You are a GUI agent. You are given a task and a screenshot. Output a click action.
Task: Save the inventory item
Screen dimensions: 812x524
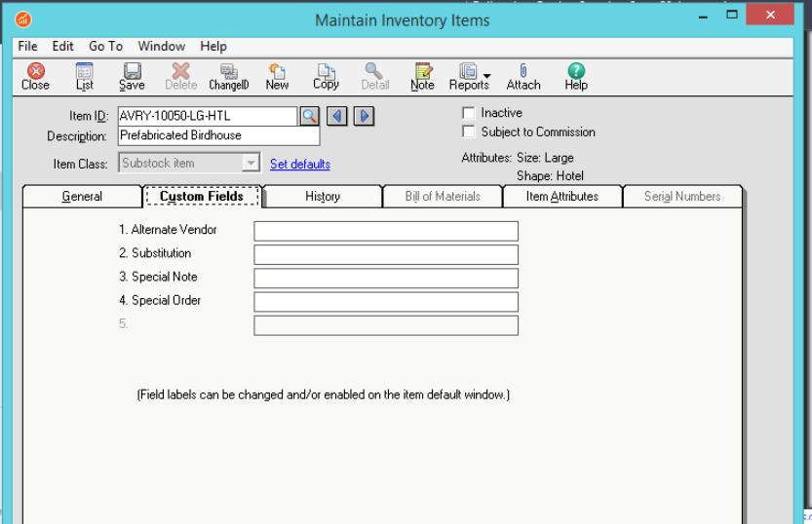coord(132,76)
